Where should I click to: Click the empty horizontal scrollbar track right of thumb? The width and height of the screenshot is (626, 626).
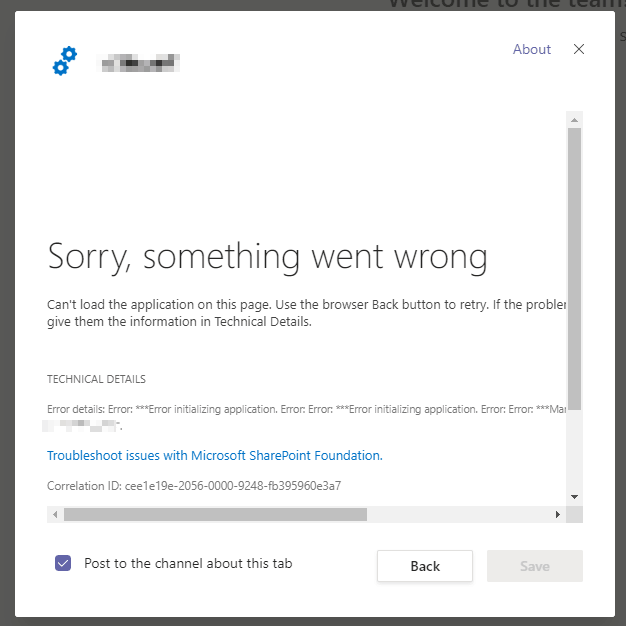tap(458, 514)
